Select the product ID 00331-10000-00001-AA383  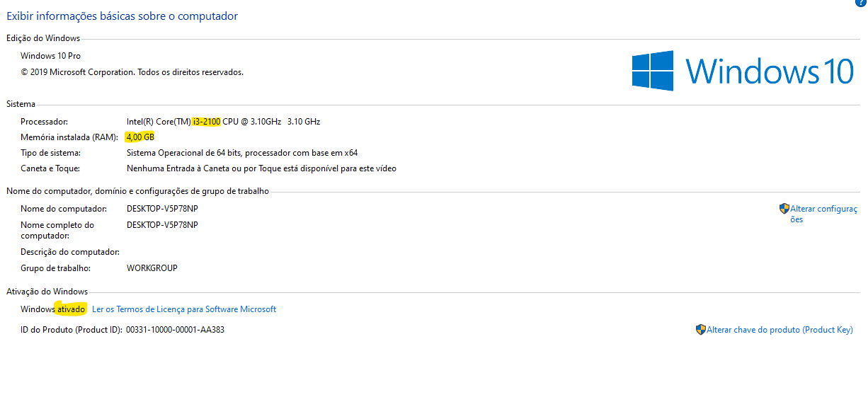(175, 330)
